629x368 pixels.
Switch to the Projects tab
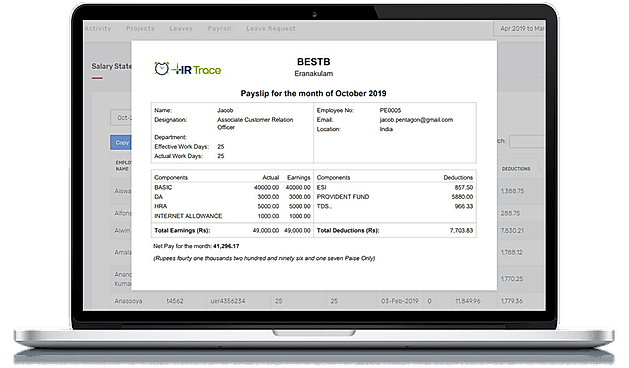click(x=140, y=28)
